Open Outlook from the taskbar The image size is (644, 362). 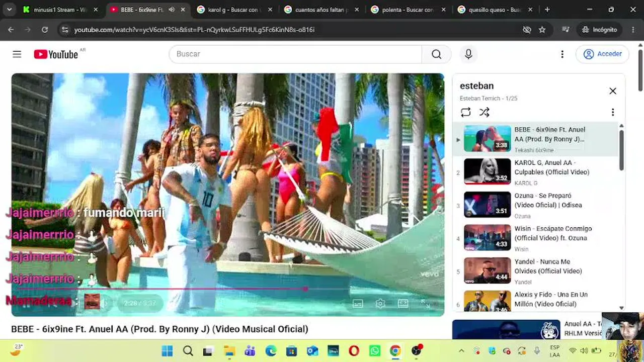point(312,351)
